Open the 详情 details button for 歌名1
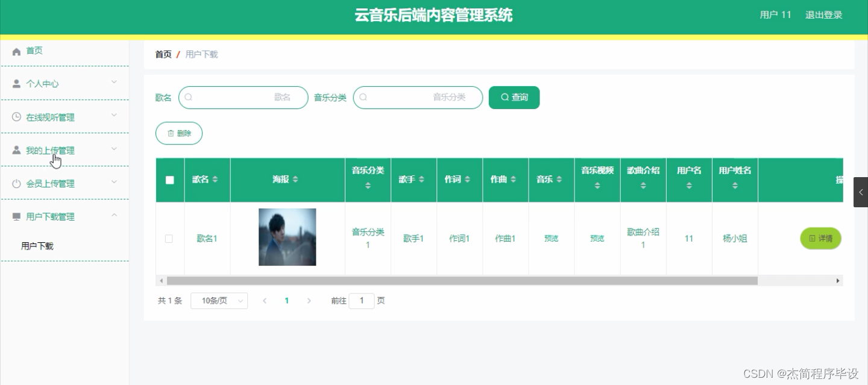This screenshot has width=868, height=385. pyautogui.click(x=820, y=238)
